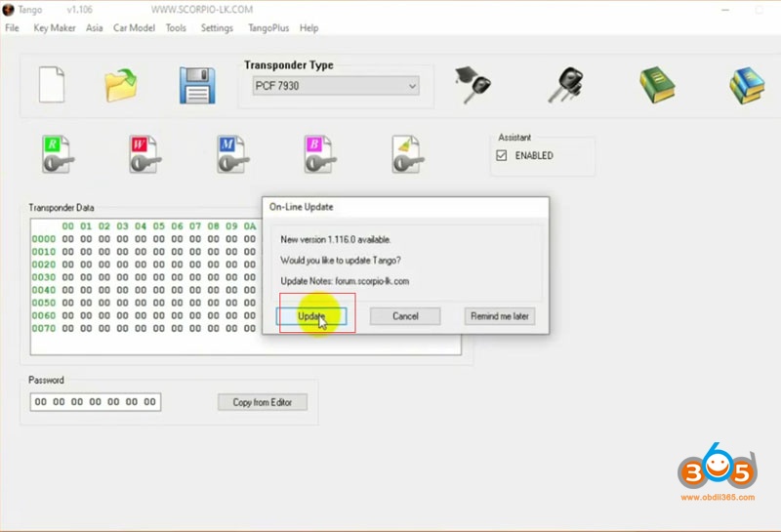Click the broom clear key icon

tap(407, 154)
